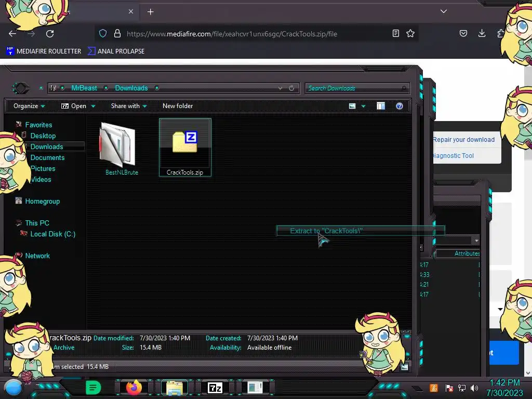Click the taskbar clock 1:42 PM
532x399 pixels.
(x=504, y=383)
